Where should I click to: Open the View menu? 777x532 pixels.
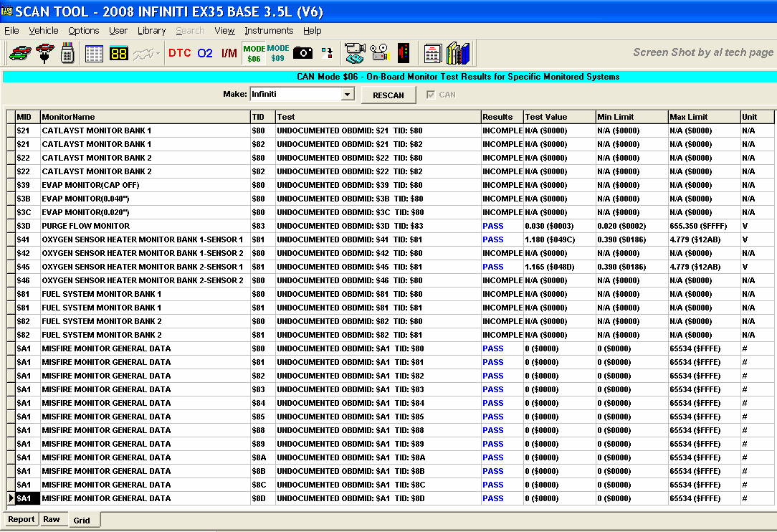pos(224,31)
